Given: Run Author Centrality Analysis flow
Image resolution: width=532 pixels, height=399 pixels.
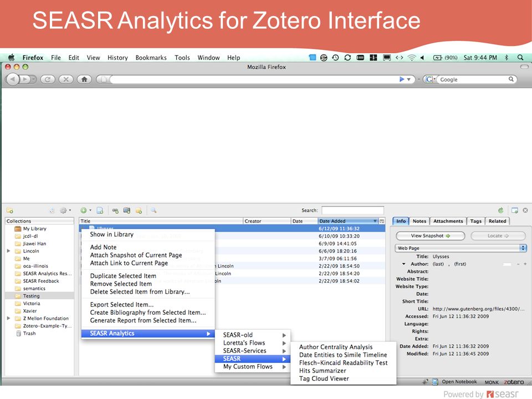Looking at the screenshot, I should (344, 347).
